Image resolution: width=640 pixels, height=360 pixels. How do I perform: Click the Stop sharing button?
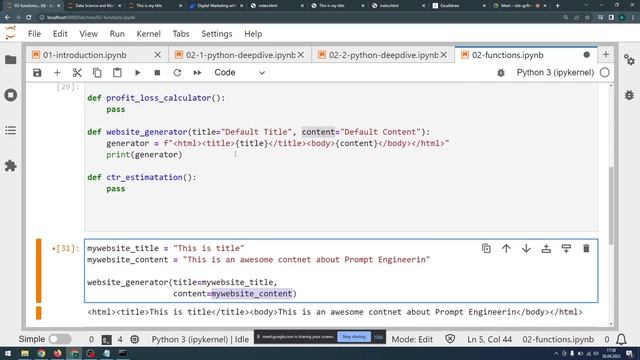[354, 337]
